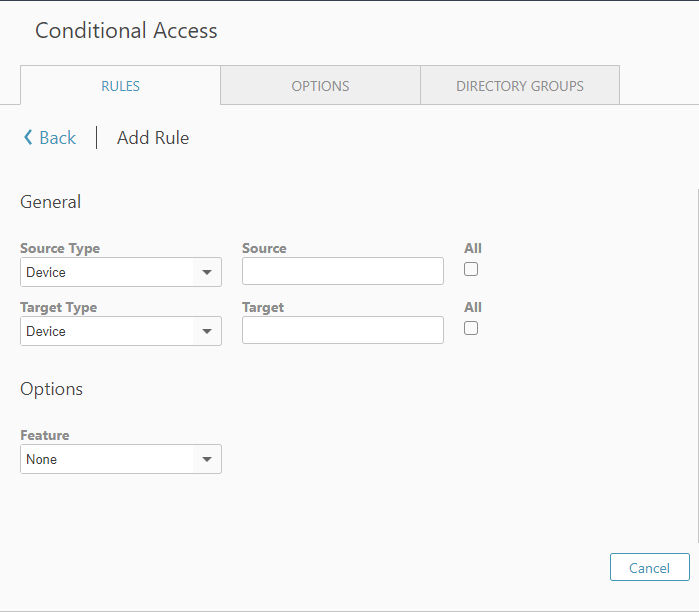Click the Source Type dropdown arrow icon

[206, 272]
